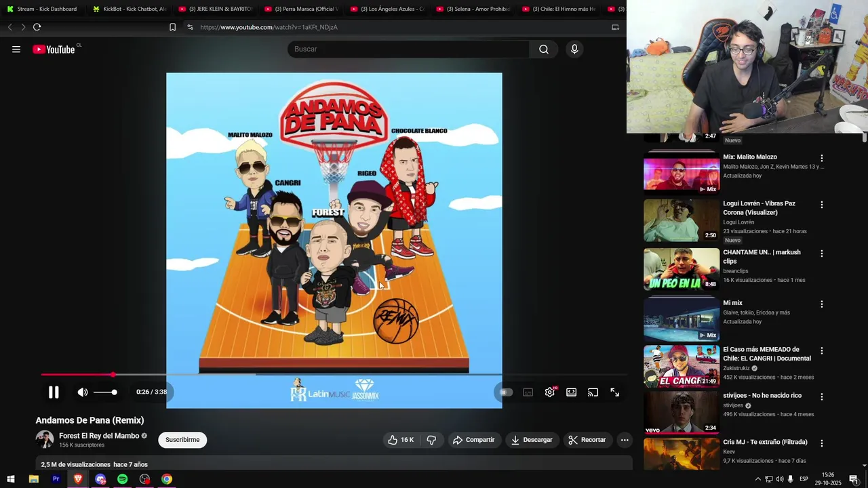Open the CHANTAME UN markush clips thumbnail
The height and width of the screenshot is (488, 868).
[x=682, y=269]
